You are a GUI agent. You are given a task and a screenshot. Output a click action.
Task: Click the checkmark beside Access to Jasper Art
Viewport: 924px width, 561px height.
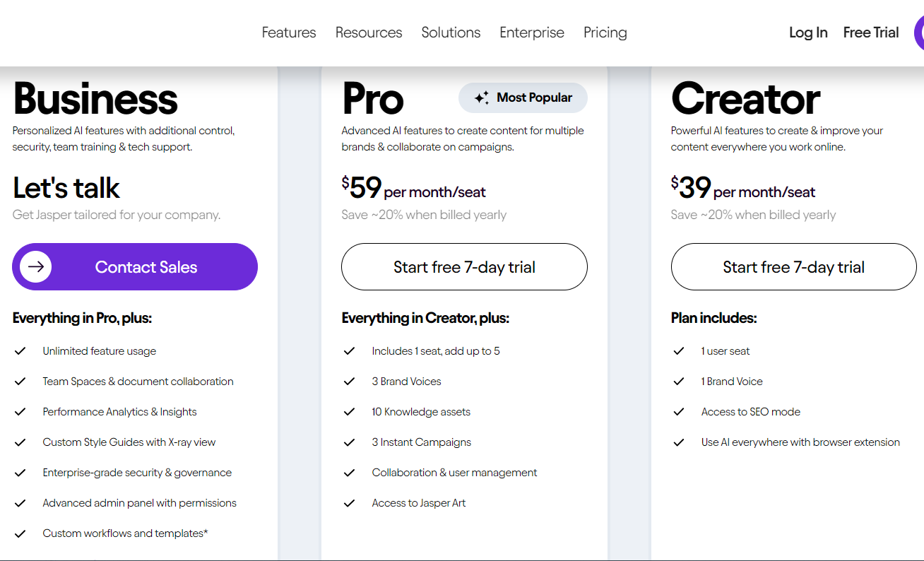pyautogui.click(x=349, y=503)
